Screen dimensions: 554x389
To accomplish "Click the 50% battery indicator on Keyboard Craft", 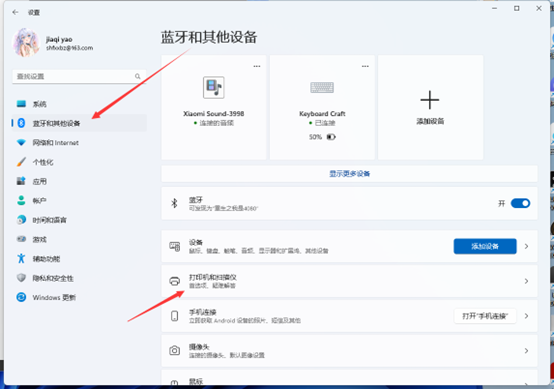I will coord(322,137).
